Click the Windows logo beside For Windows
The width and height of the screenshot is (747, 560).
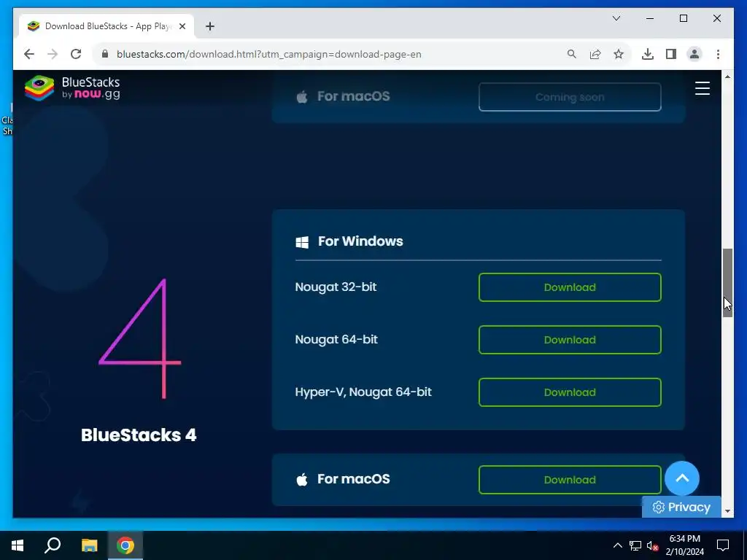point(302,242)
